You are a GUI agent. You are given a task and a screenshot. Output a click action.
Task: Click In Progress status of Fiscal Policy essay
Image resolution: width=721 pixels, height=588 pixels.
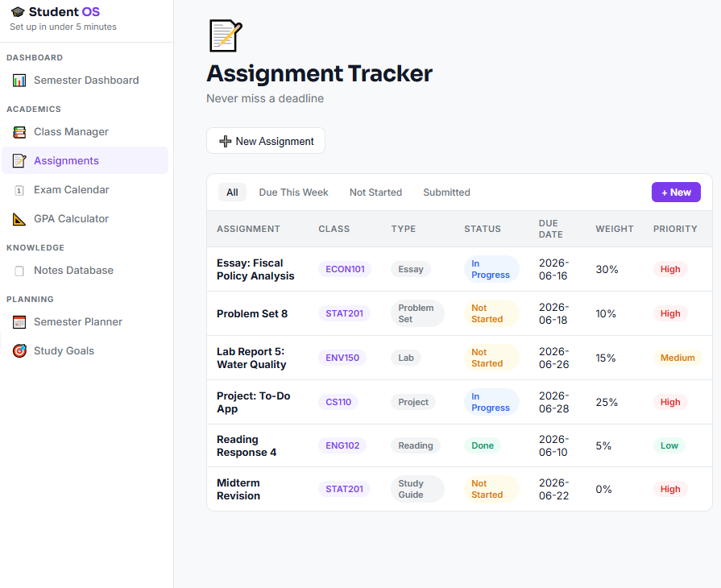coord(491,269)
